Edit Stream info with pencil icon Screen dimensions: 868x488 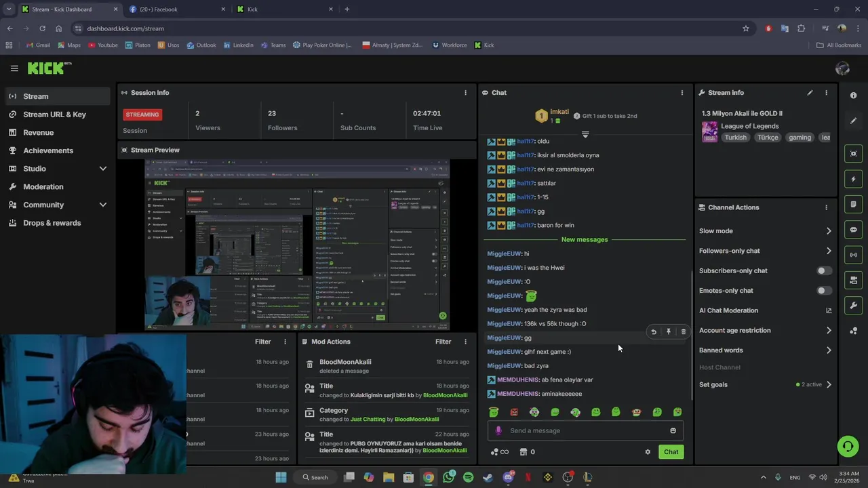pos(810,93)
